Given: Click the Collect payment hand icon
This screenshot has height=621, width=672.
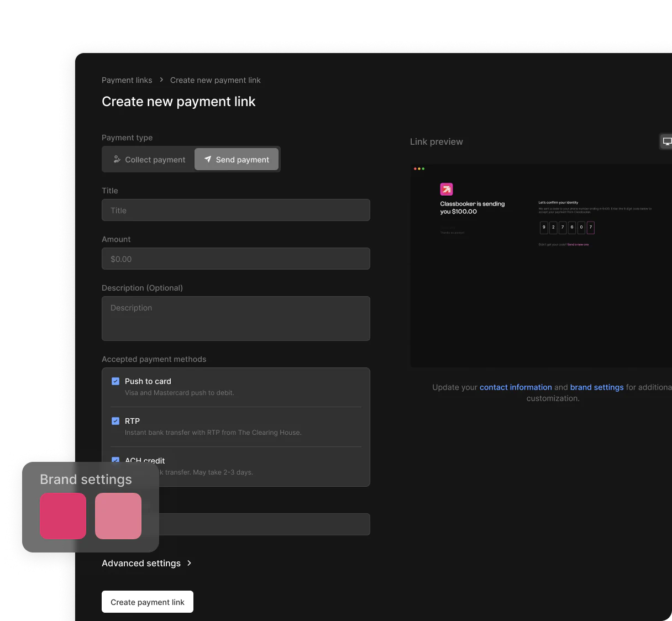Looking at the screenshot, I should 117,159.
